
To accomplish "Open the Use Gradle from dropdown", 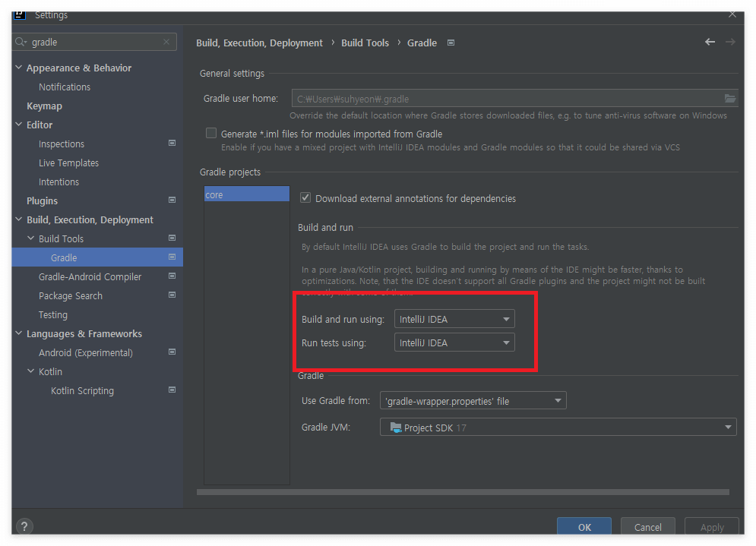I will (473, 400).
